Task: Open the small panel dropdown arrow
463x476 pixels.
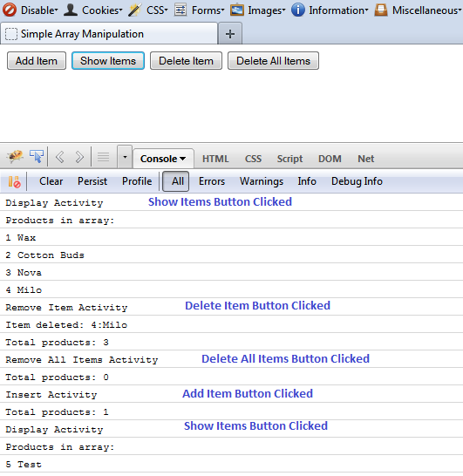Action: (125, 157)
